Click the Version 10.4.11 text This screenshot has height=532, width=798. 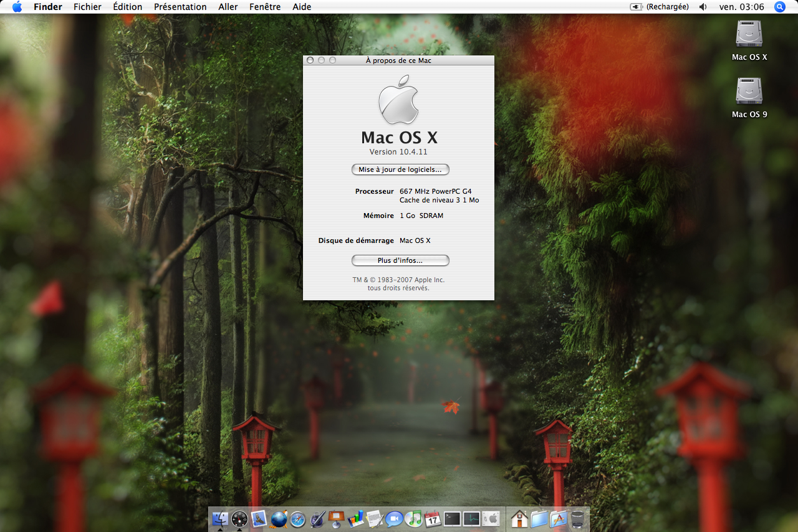point(398,152)
